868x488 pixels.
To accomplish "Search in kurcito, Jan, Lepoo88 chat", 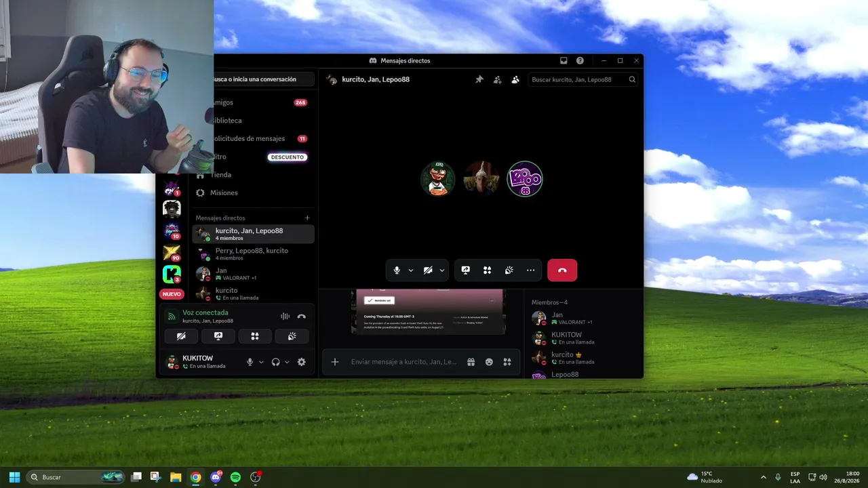I will click(583, 79).
